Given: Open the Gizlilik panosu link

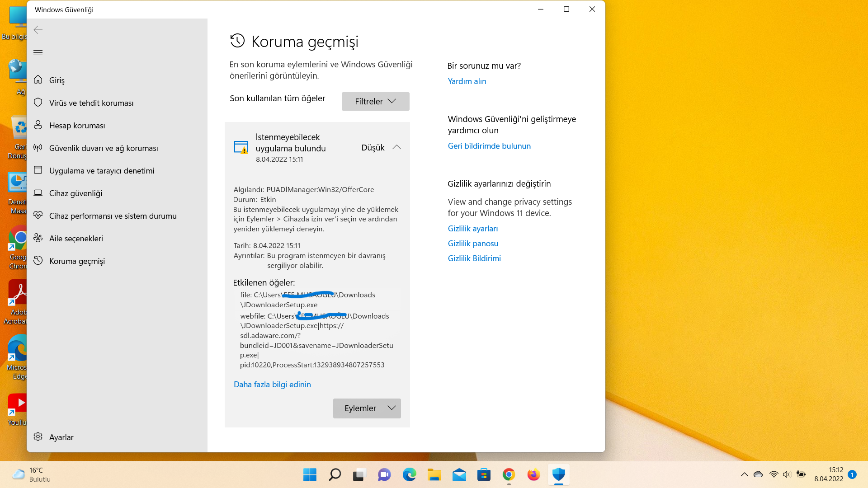Looking at the screenshot, I should pyautogui.click(x=473, y=244).
